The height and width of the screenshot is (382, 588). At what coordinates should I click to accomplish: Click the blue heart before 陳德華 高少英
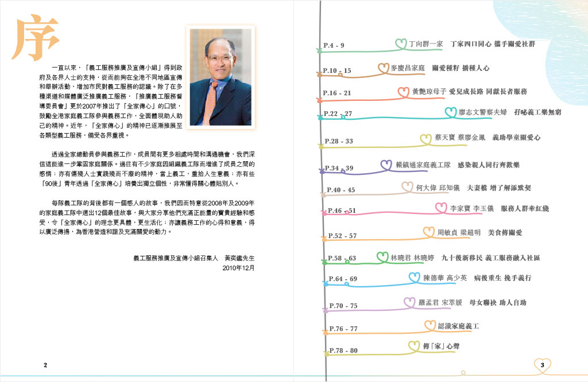415,278
